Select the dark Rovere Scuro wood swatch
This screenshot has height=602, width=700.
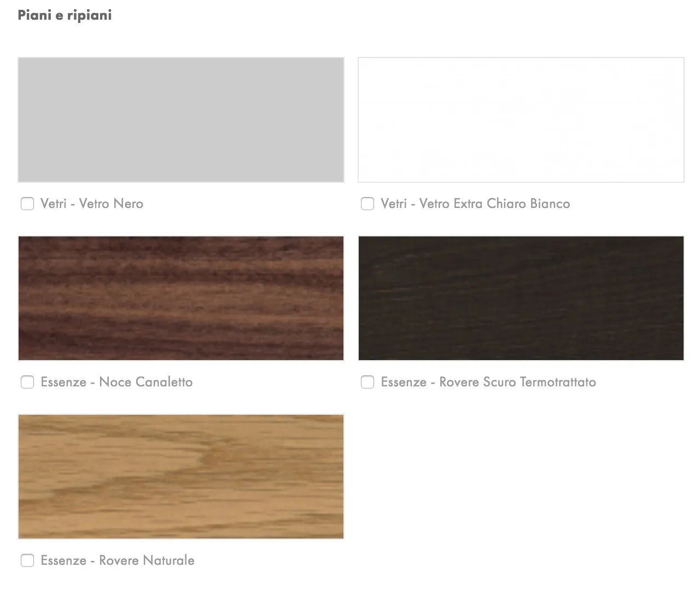[521, 298]
